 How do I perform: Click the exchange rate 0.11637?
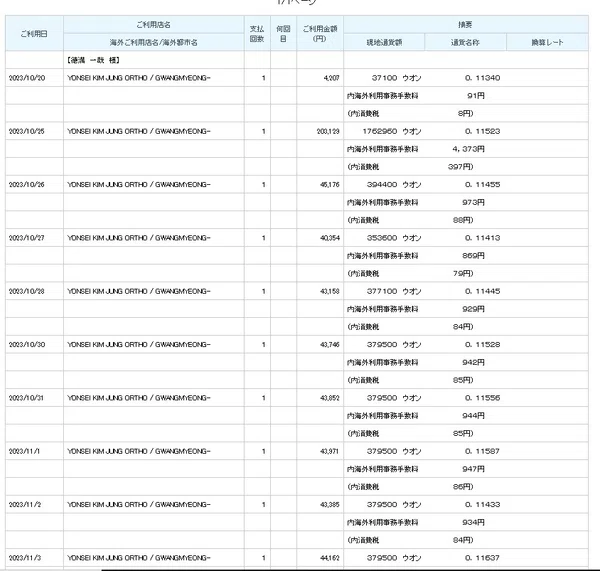point(483,558)
